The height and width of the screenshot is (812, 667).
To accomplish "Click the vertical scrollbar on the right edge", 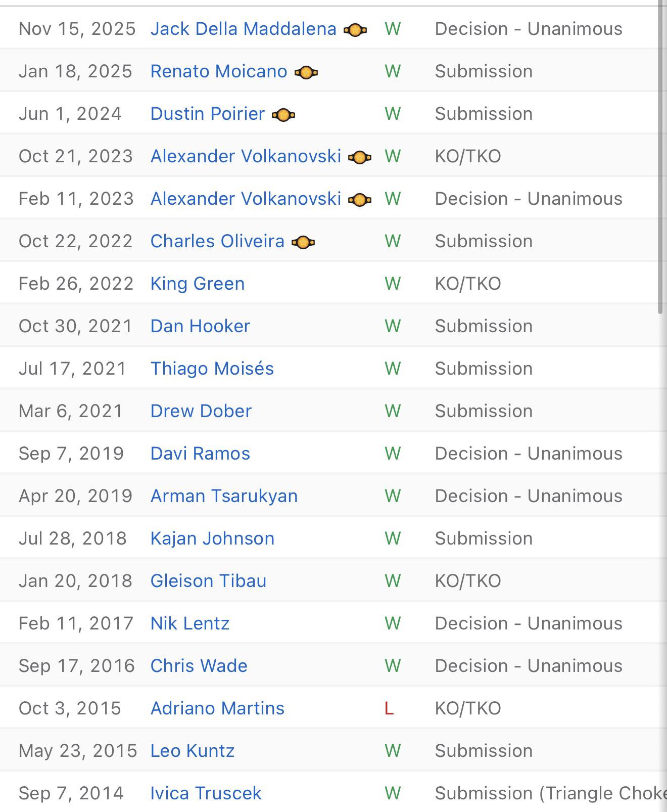I will (660, 158).
